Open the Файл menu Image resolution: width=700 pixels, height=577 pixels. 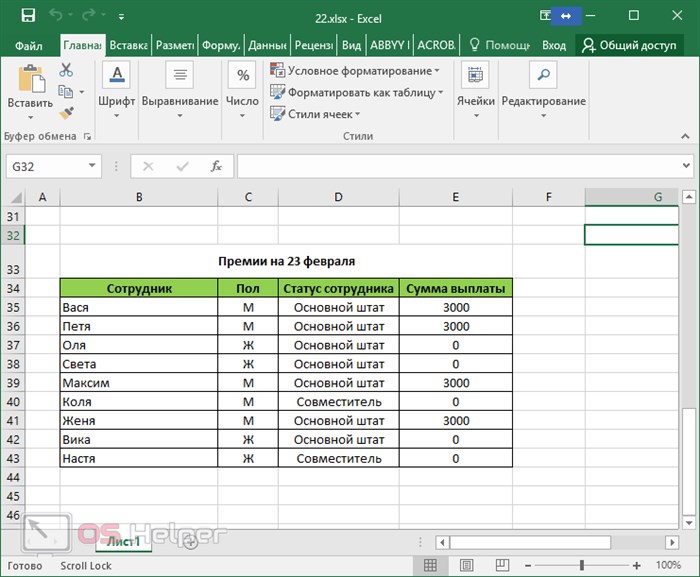[x=29, y=46]
